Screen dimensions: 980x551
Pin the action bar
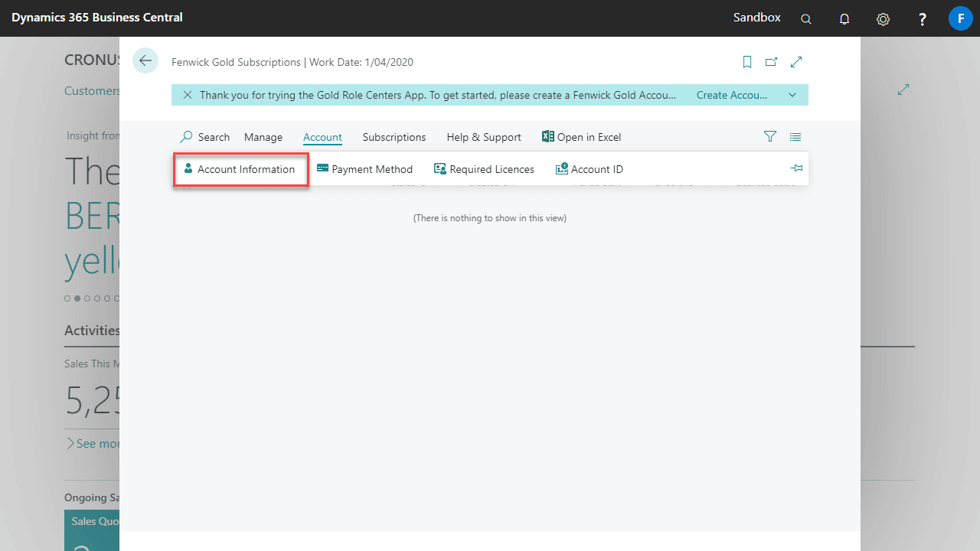pyautogui.click(x=796, y=168)
